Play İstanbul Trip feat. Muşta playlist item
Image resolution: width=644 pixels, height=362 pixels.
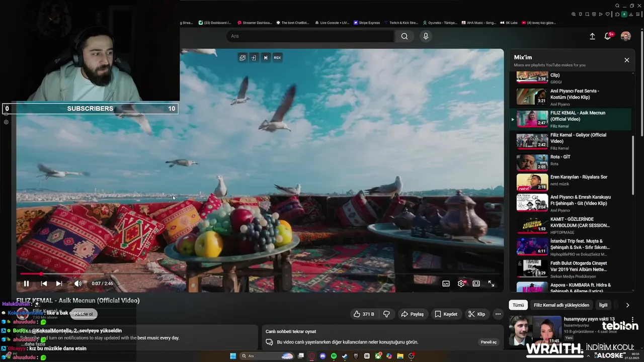(571, 247)
